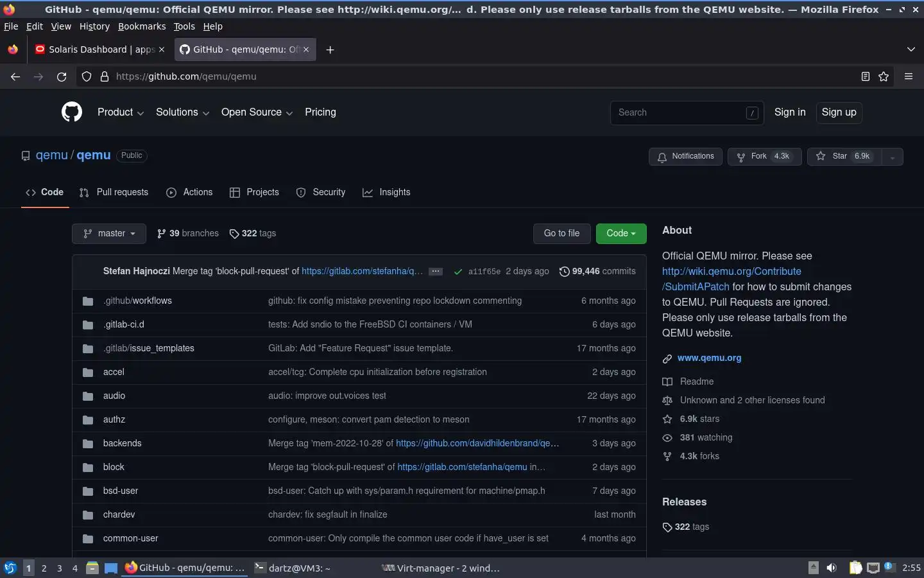Open the backends folder

click(x=122, y=443)
